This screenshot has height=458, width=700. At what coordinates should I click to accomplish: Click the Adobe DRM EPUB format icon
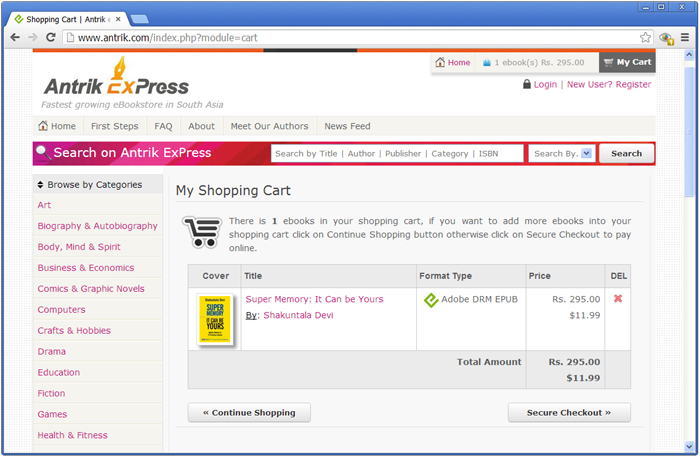click(x=431, y=300)
